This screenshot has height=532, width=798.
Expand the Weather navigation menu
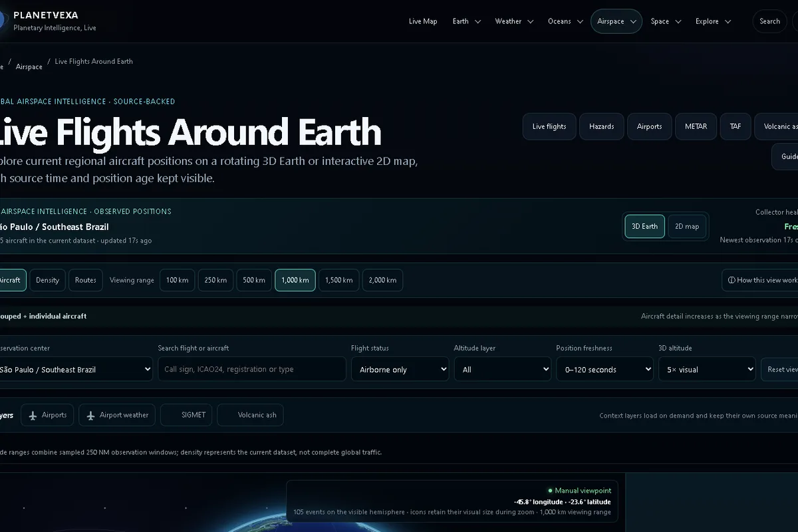point(514,21)
